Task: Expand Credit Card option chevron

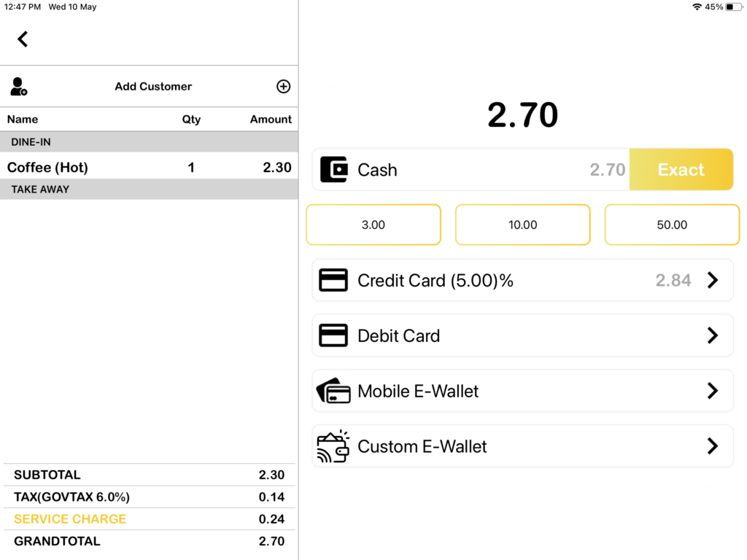Action: pos(713,281)
